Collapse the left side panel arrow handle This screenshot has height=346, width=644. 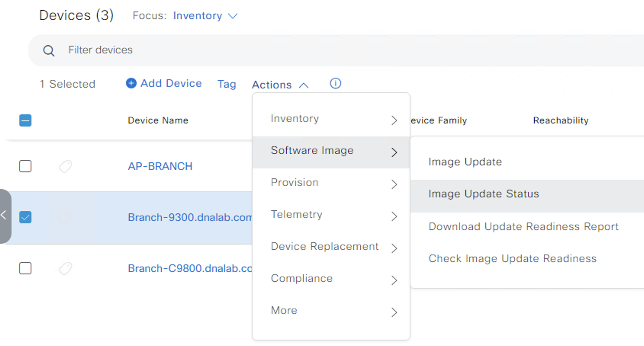[x=5, y=216]
